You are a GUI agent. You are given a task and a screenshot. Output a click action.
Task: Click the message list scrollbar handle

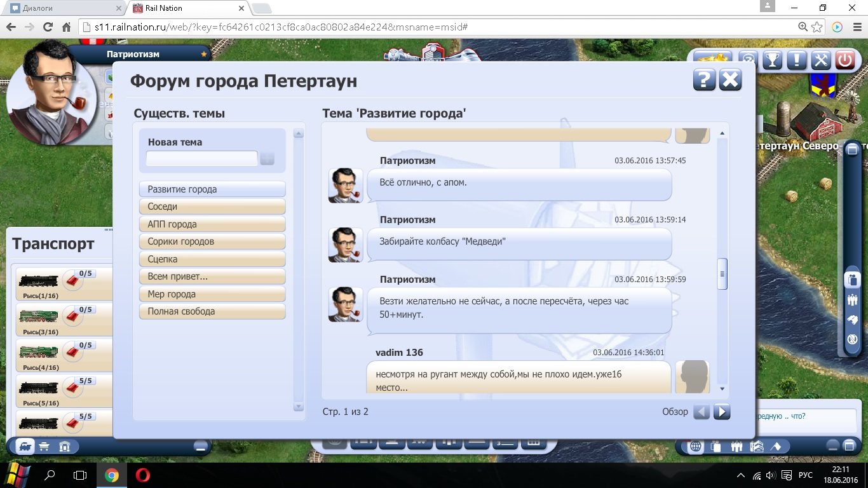[x=722, y=274]
